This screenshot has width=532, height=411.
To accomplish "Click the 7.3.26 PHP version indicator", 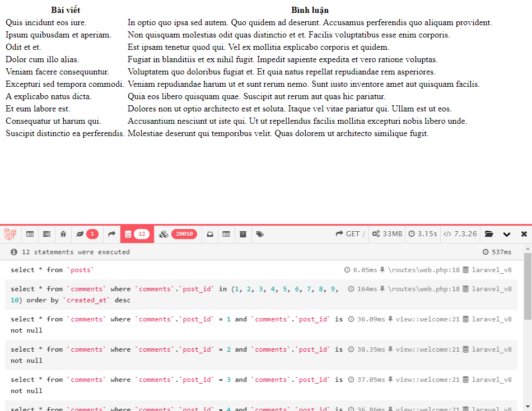I will click(460, 234).
